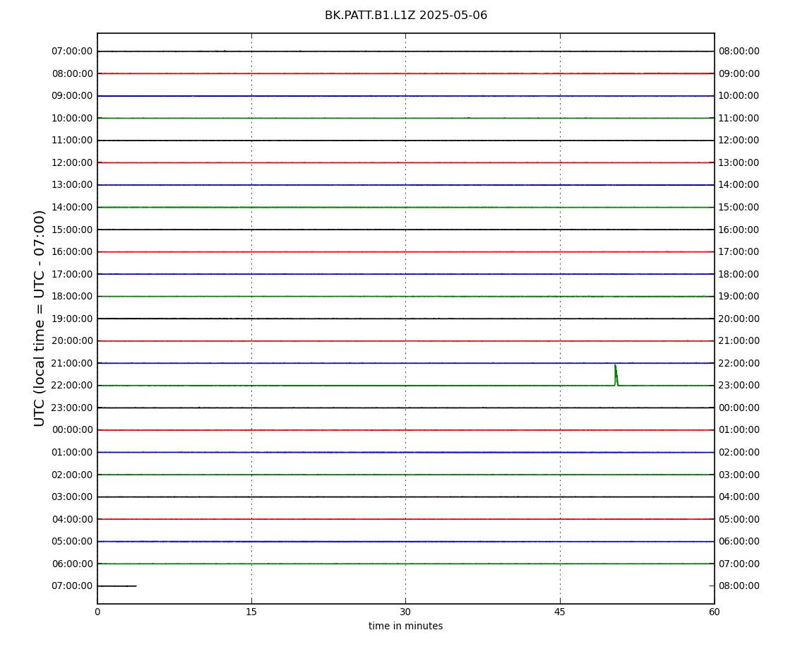Click right-axis end time 06:00:00
The width and height of the screenshot is (812, 671).
point(739,542)
